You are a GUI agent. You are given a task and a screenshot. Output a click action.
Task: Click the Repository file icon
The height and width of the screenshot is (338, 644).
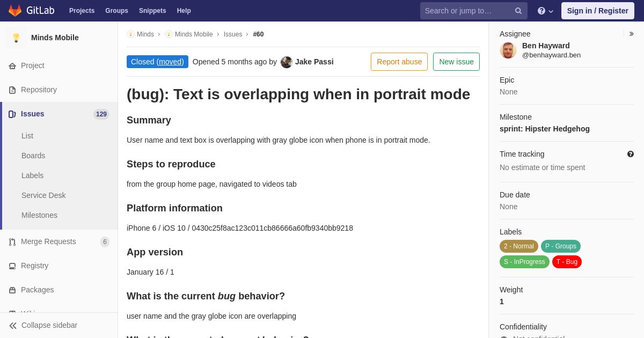(x=12, y=90)
